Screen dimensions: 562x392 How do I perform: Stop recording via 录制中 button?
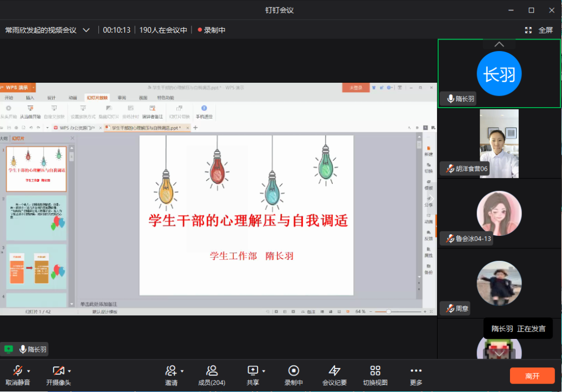point(293,372)
